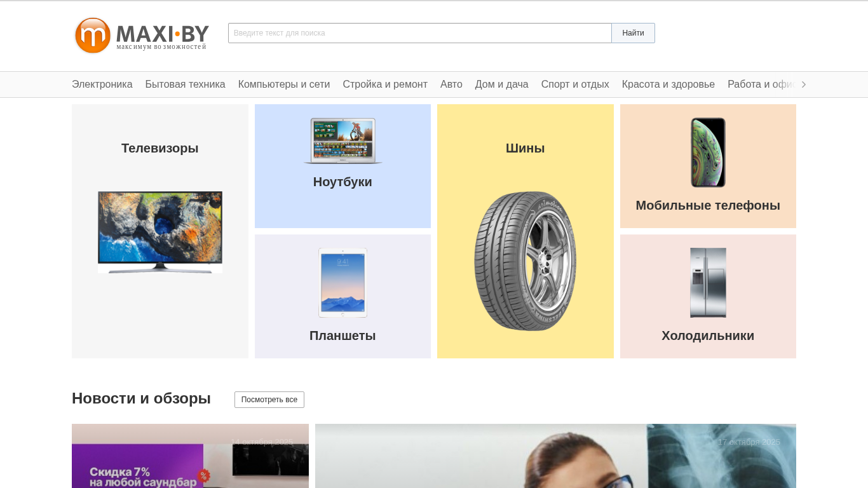Open the partially hidden Работа и офис menu item
Viewport: 868px width, 488px height.
click(x=762, y=85)
